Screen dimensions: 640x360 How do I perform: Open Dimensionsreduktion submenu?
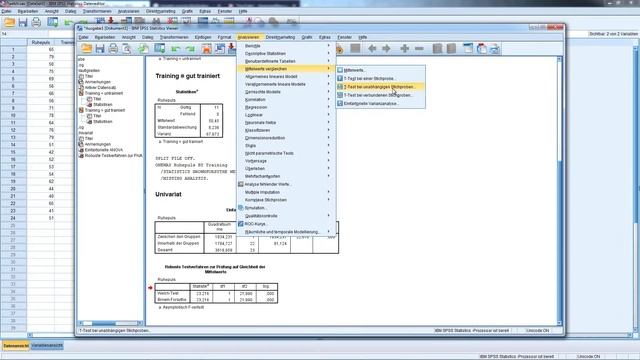[x=286, y=138]
